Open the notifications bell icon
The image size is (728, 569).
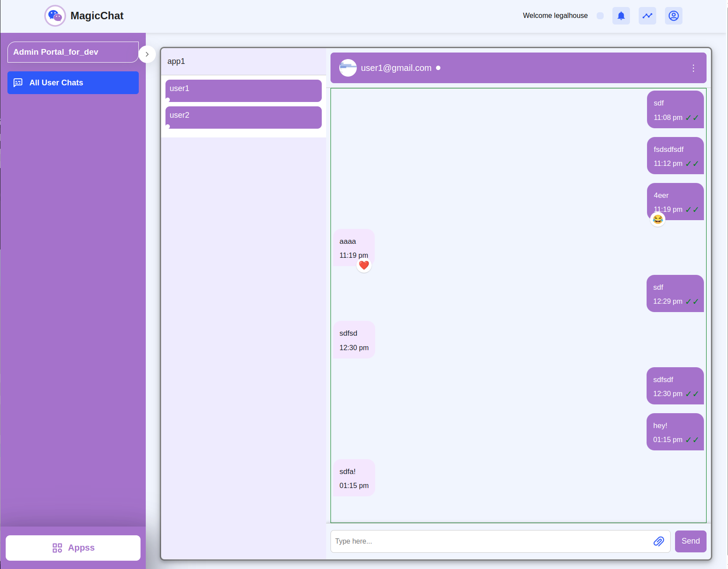pos(621,16)
